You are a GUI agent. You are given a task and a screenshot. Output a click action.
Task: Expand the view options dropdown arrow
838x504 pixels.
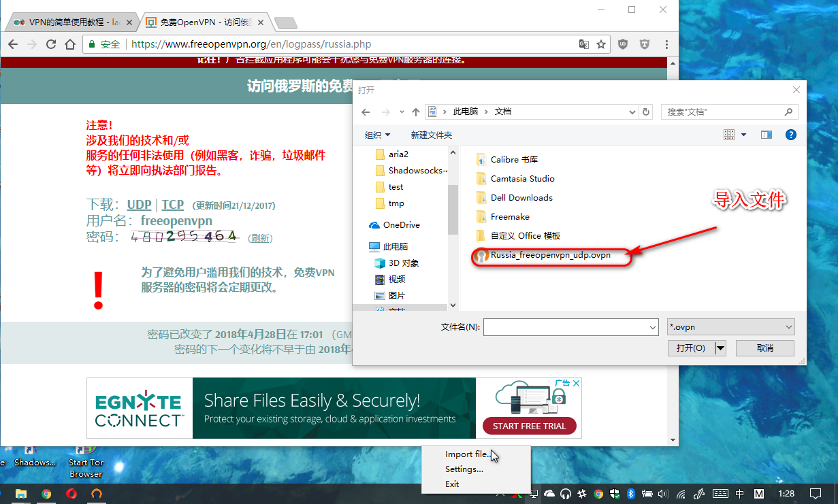[x=743, y=135]
